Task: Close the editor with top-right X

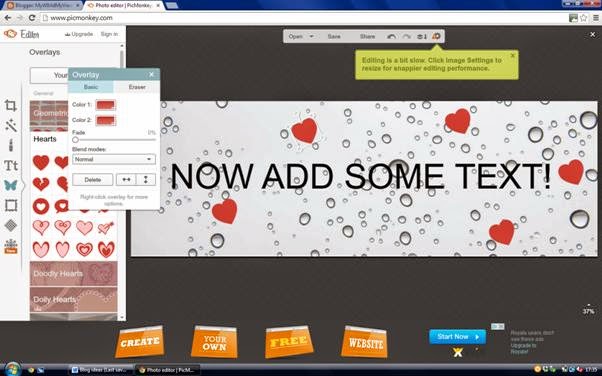Action: click(x=592, y=35)
